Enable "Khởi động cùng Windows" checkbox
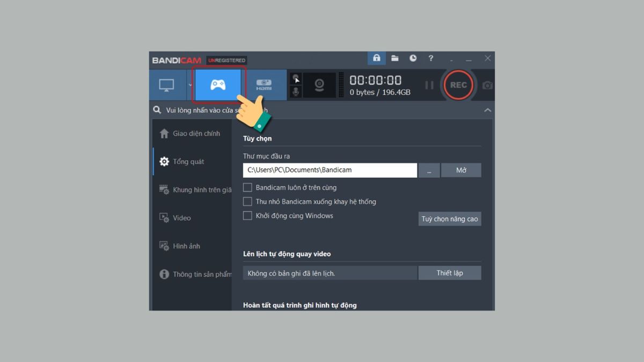This screenshot has height=362, width=644. 247,216
